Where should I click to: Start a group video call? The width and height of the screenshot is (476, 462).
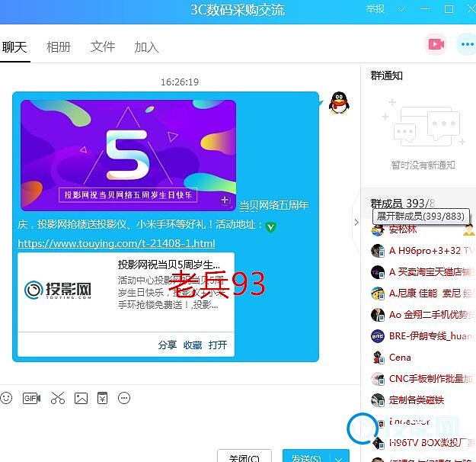pyautogui.click(x=436, y=44)
